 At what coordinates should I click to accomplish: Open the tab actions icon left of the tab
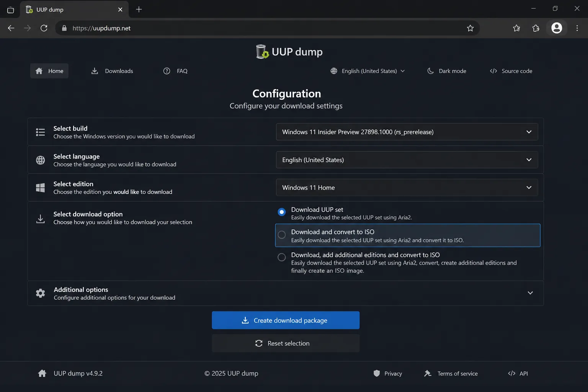11,10
